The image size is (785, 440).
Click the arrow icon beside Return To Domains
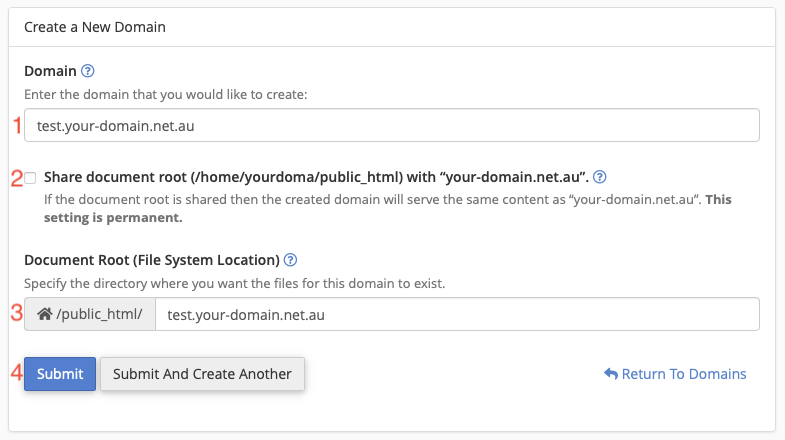[x=610, y=374]
